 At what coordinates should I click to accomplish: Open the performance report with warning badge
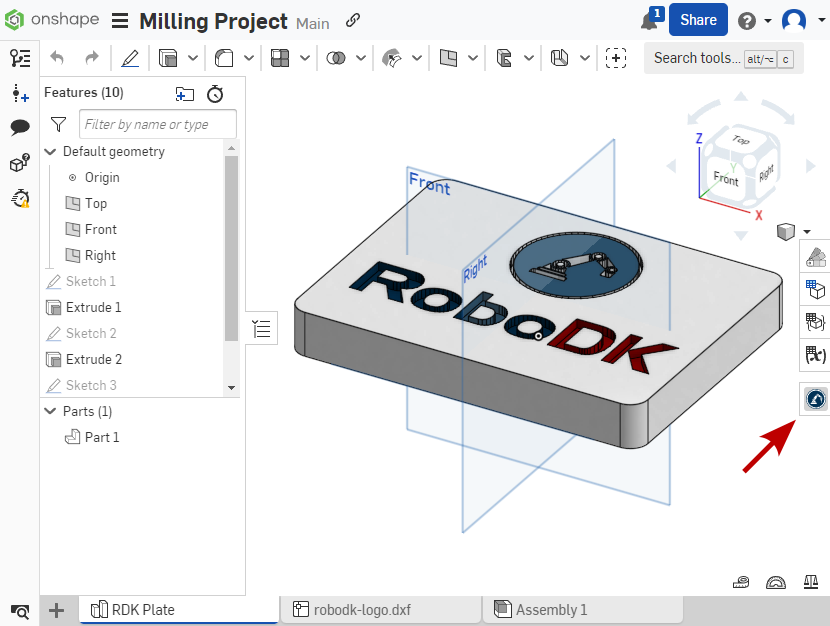point(20,199)
